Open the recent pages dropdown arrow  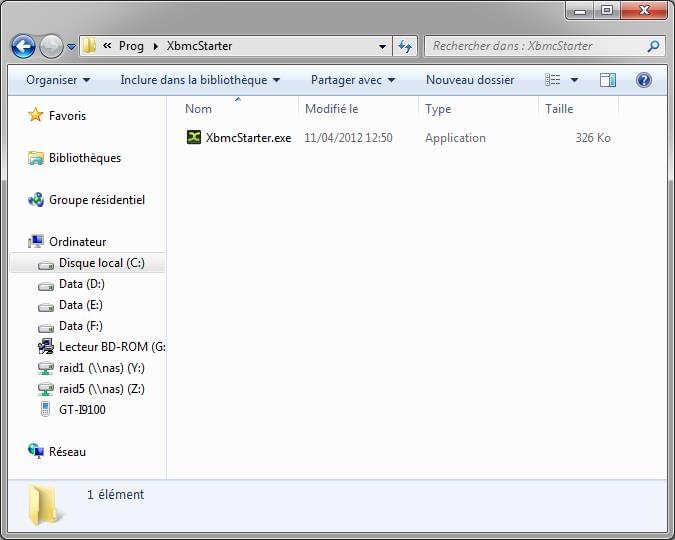(71, 47)
